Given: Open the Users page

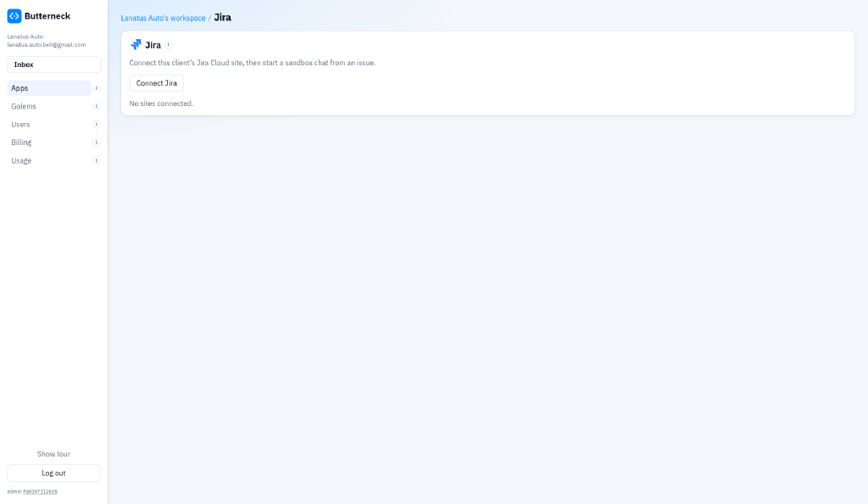Looking at the screenshot, I should pos(48,125).
